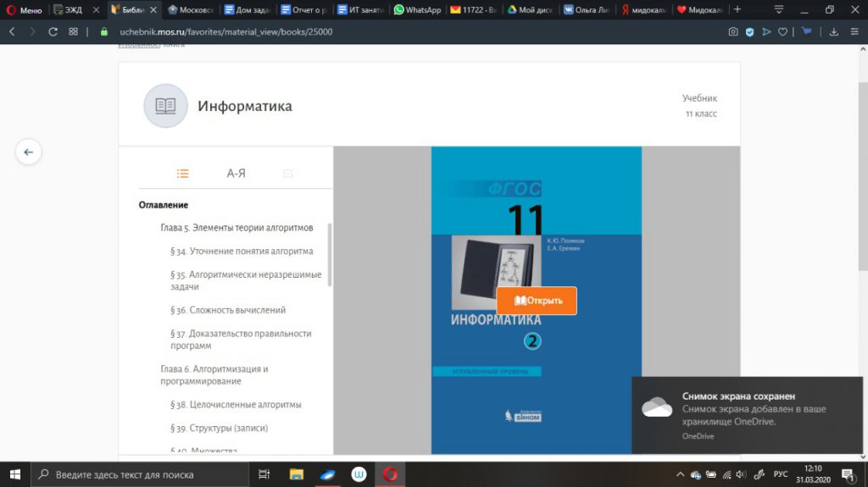Open the disabled tasks tab icon
Image resolution: width=868 pixels, height=487 pixels.
[288, 174]
